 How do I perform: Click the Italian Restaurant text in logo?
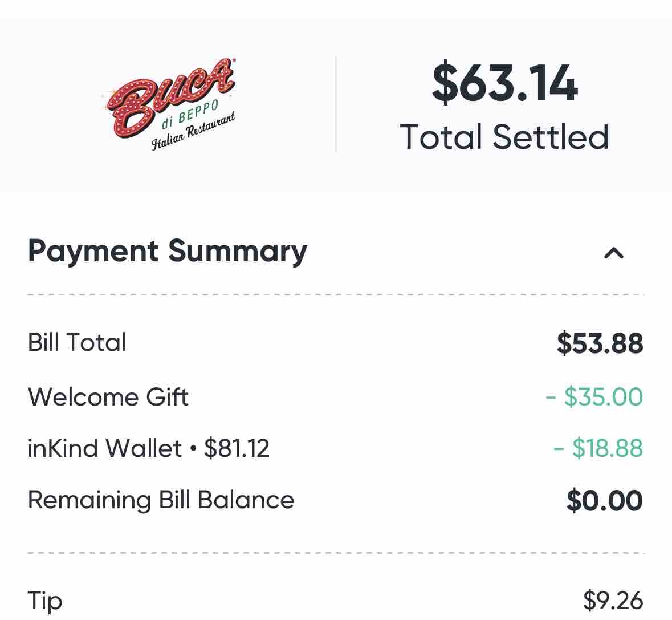[194, 133]
